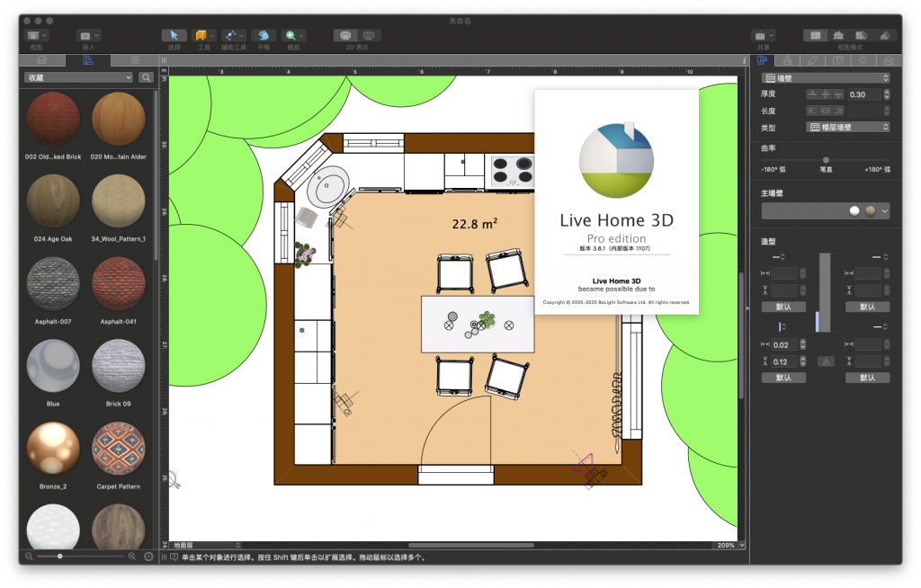Activate the Select (选择) arrow tool
Image resolution: width=921 pixels, height=588 pixels.
[x=174, y=35]
